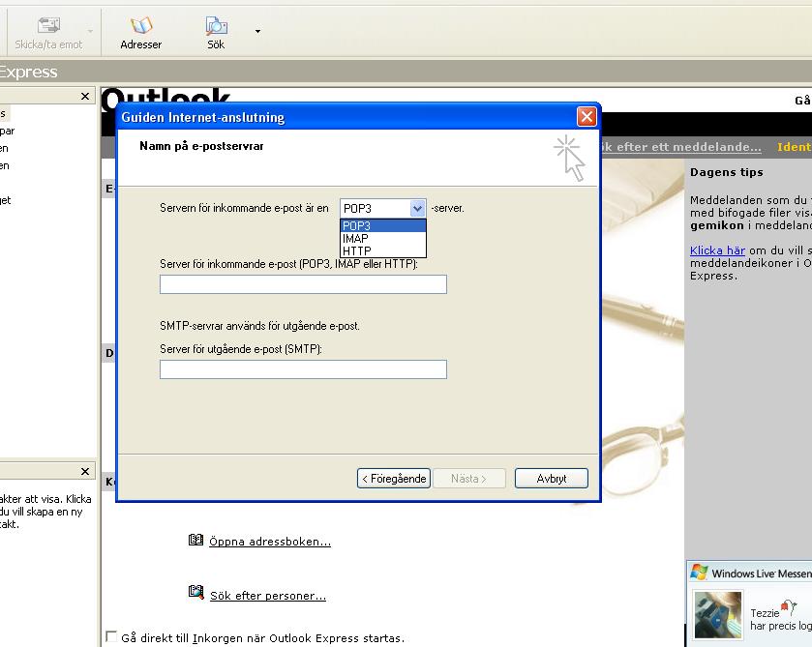Click the Föregående back button

tap(394, 479)
